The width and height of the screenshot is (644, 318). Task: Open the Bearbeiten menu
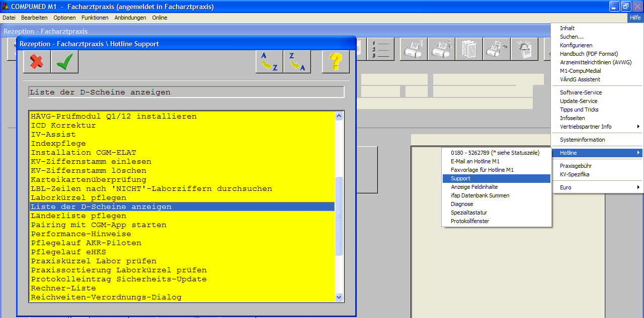tap(34, 18)
